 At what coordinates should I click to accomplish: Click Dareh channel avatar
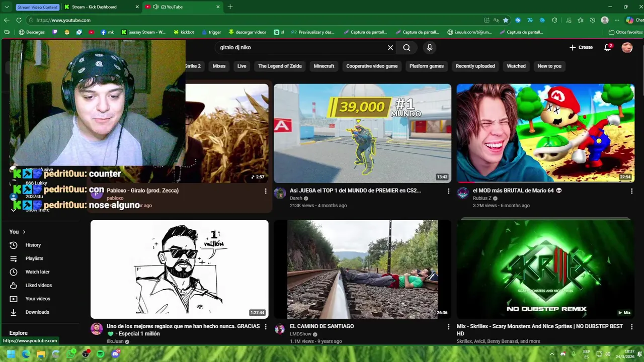[x=280, y=193]
